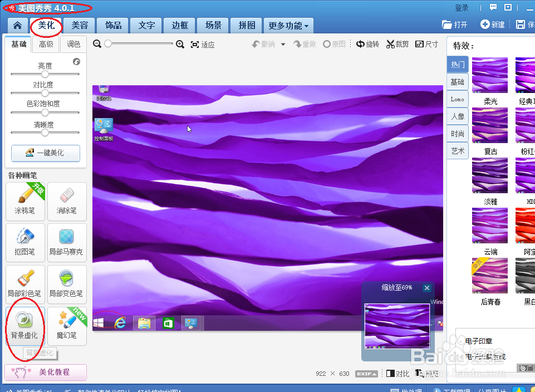
Task: Click the 新建 new button
Action: click(x=492, y=24)
